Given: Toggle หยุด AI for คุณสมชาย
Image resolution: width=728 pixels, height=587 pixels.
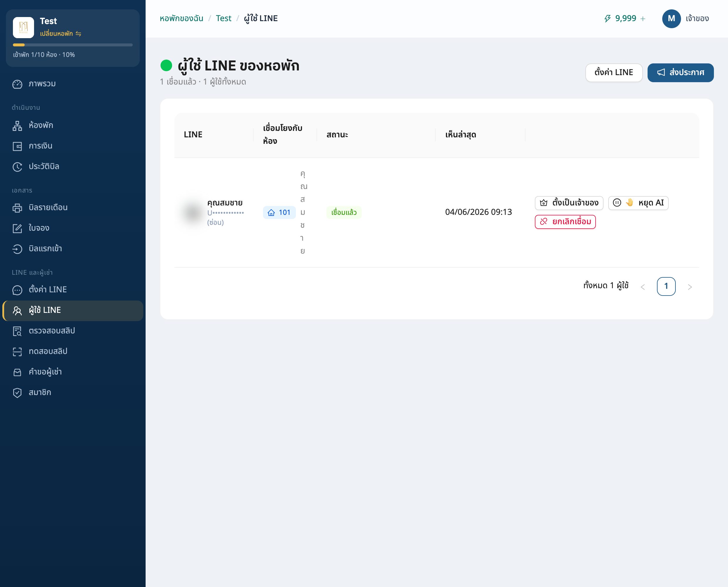Looking at the screenshot, I should (638, 203).
